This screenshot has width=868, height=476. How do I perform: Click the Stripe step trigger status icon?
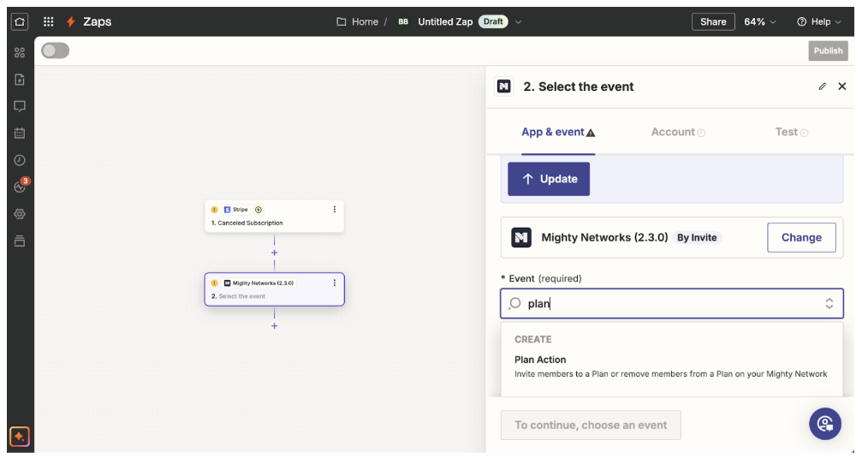coord(259,210)
